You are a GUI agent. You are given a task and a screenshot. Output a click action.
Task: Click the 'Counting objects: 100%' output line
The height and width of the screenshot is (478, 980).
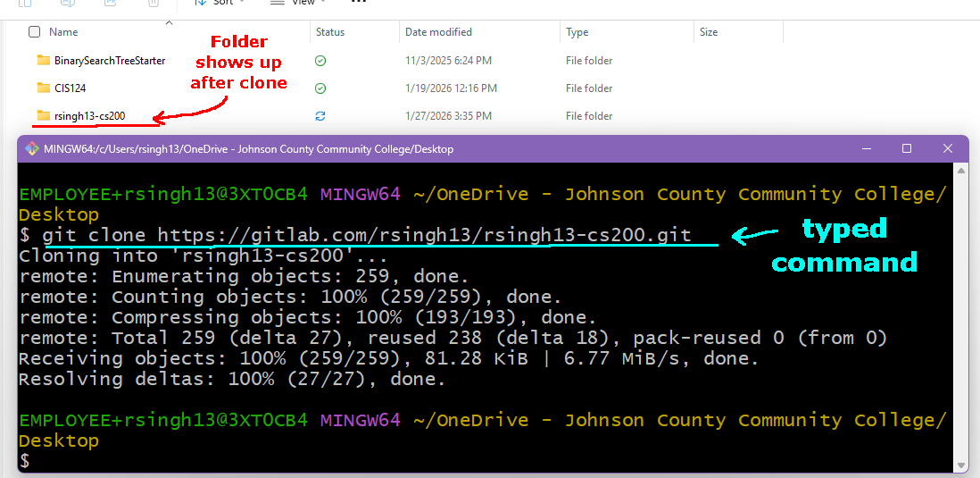pos(290,298)
